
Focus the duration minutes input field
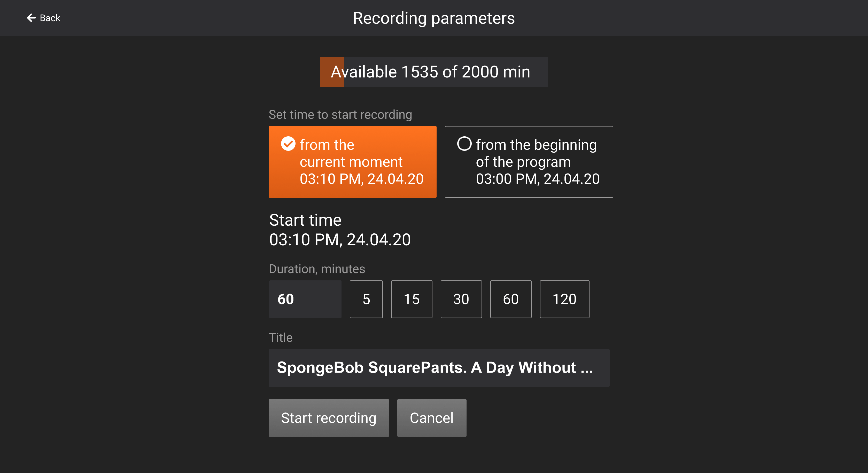[x=305, y=299]
